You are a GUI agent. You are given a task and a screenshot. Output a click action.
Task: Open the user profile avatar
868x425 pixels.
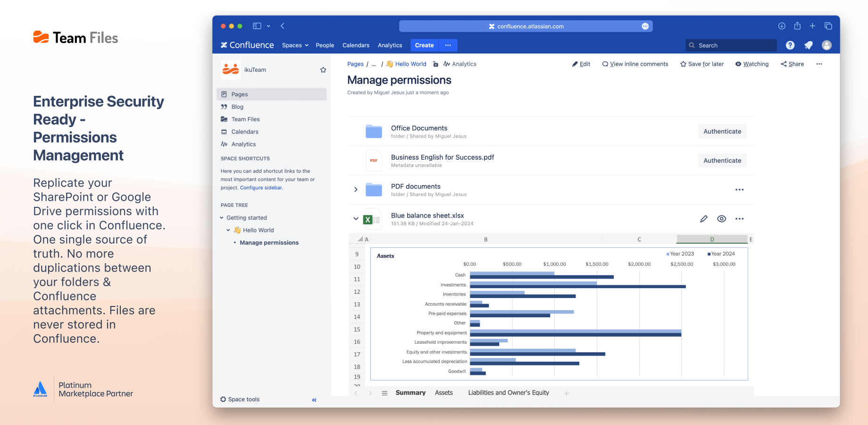tap(826, 45)
